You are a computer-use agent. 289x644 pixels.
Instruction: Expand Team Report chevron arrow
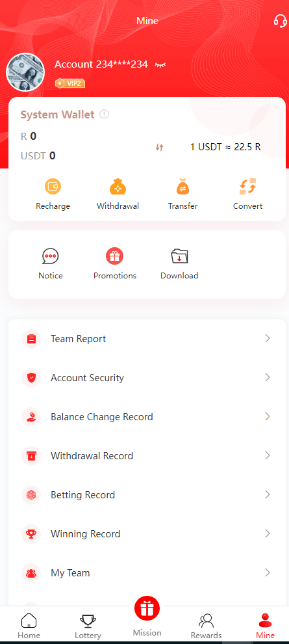pyautogui.click(x=268, y=338)
